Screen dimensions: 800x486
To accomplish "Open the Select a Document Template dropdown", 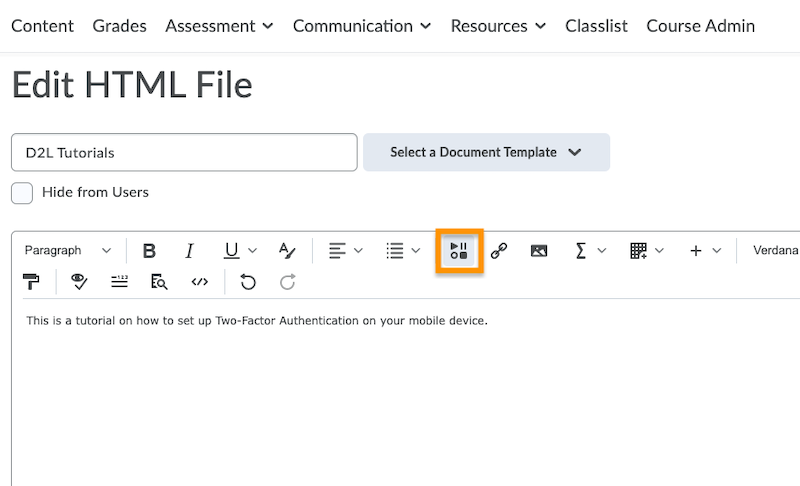I will pos(486,152).
